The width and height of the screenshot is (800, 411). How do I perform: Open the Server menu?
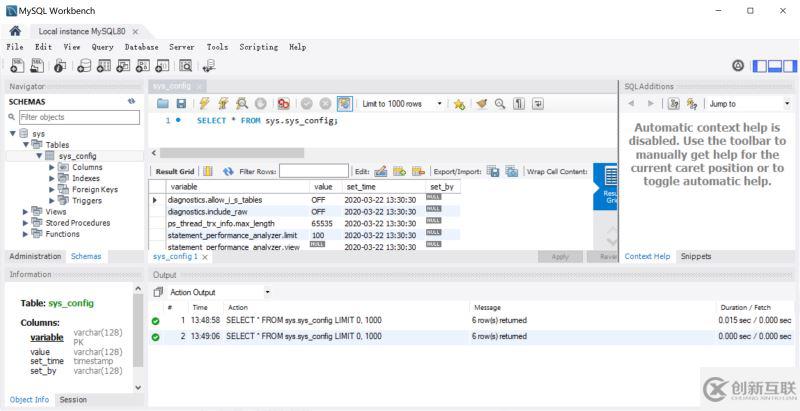point(182,47)
